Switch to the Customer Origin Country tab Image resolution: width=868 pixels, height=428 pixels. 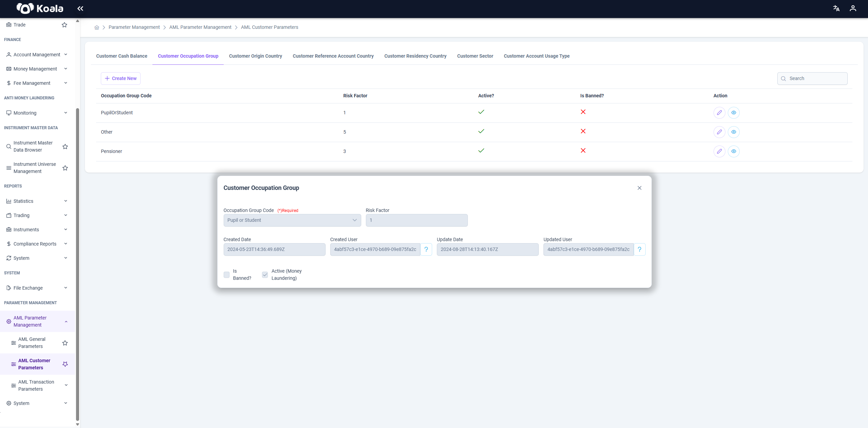pyautogui.click(x=255, y=56)
